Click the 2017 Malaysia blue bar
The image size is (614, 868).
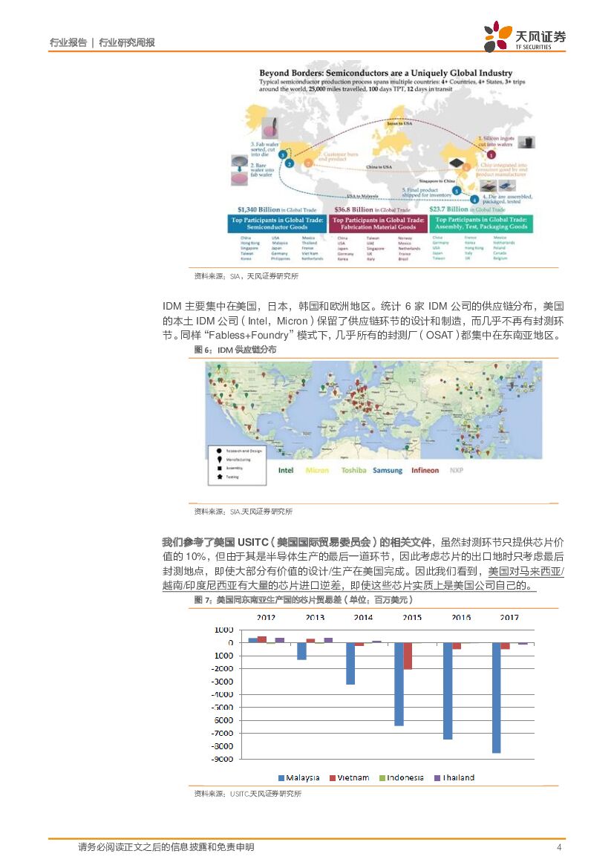click(496, 697)
